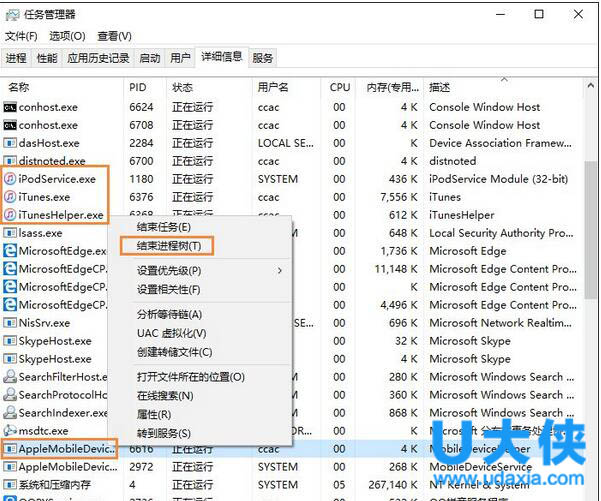Select the distnoted.exe row
The width and height of the screenshot is (601, 501).
291,161
